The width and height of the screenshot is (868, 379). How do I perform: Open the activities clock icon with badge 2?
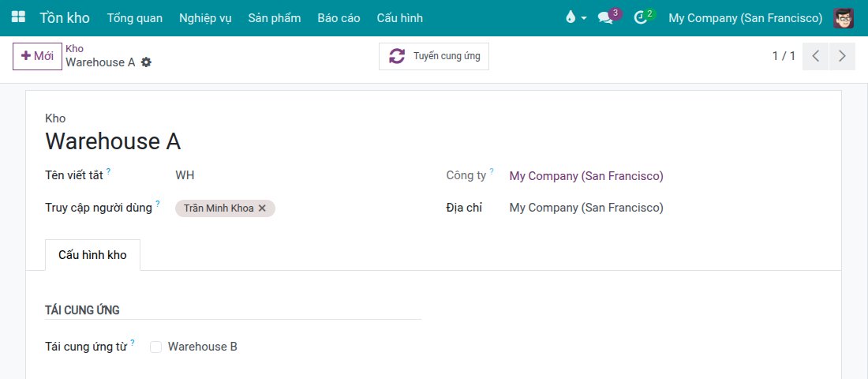[641, 17]
